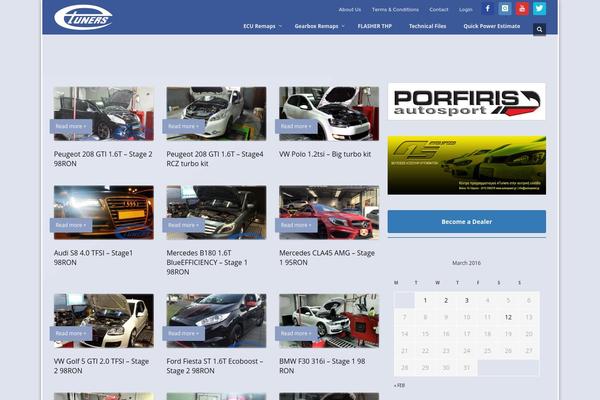Read more on Peugeot 208 GTI Stage 2
Screen dimensions: 600x400
[x=71, y=126]
